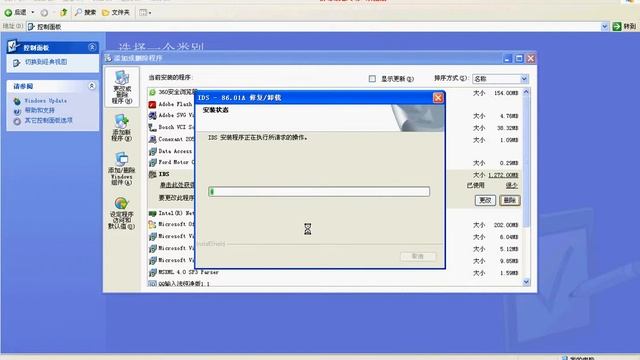
Task: Click the address bar showing 控制面板
Action: coord(314,27)
